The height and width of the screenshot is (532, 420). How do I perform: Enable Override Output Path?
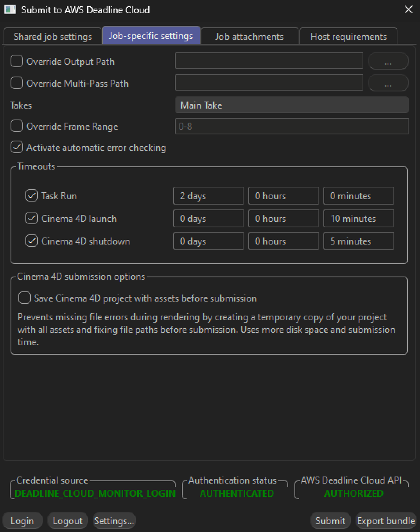click(16, 61)
